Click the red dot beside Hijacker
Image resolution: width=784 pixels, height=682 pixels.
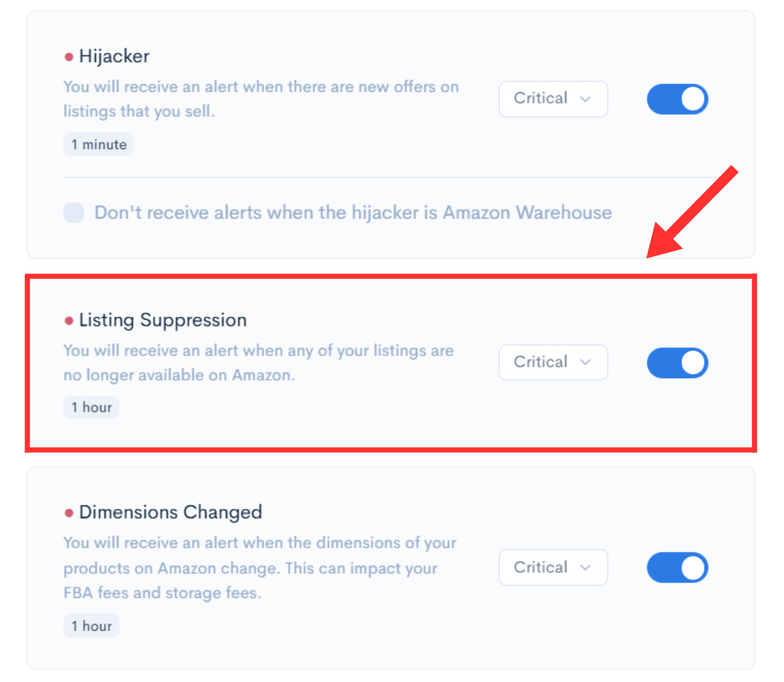[x=69, y=57]
